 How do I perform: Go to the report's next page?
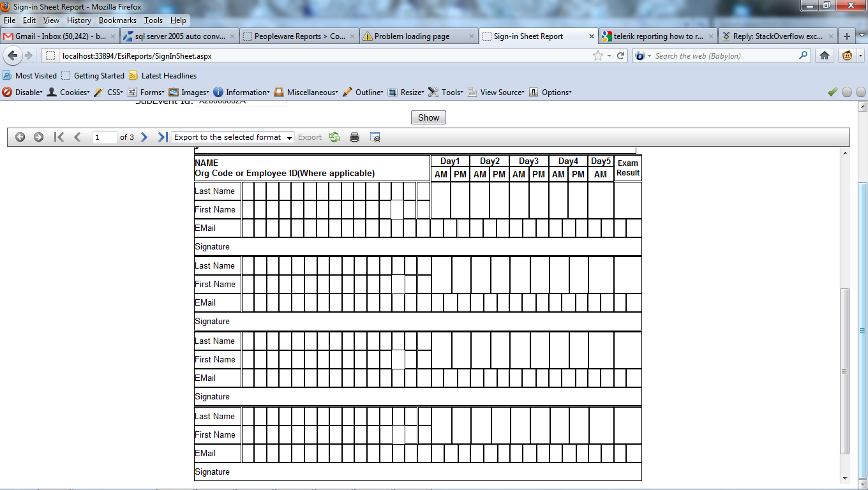point(144,137)
